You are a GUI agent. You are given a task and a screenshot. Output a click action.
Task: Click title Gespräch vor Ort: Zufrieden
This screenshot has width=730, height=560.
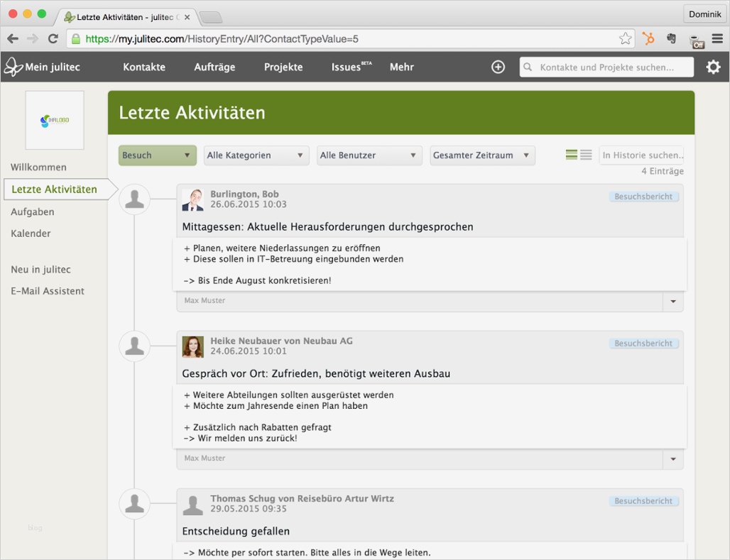[x=316, y=373]
